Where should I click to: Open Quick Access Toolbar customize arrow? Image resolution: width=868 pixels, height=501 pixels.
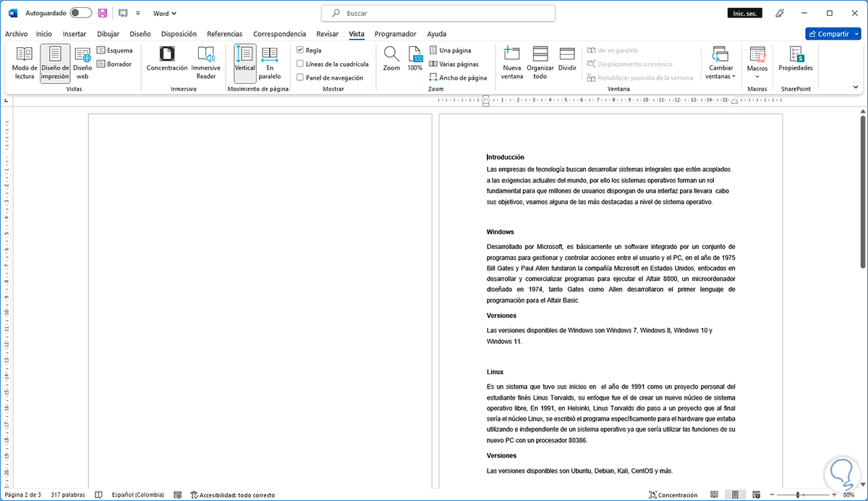[x=138, y=13]
